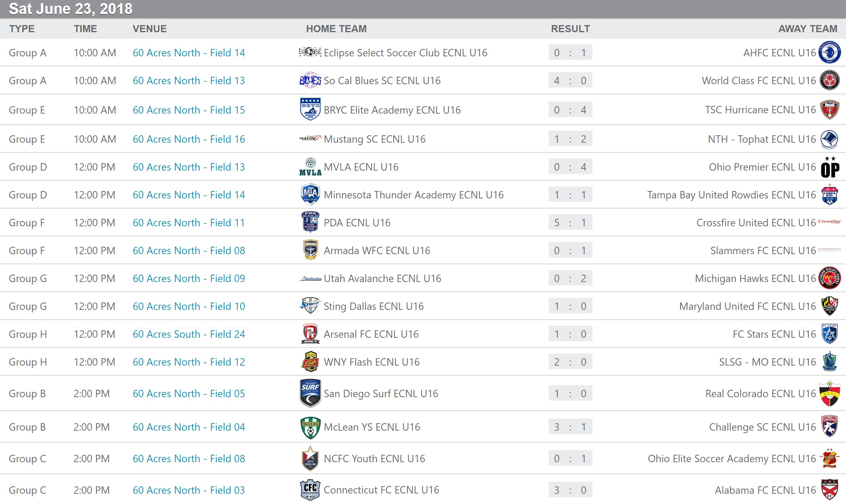Click the SLSG - MO crest
The height and width of the screenshot is (504, 846).
[830, 361]
